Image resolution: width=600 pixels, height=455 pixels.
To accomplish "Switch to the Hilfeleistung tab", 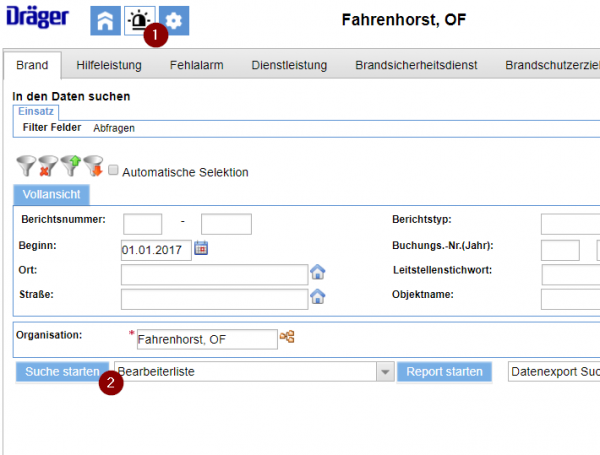I will (109, 65).
